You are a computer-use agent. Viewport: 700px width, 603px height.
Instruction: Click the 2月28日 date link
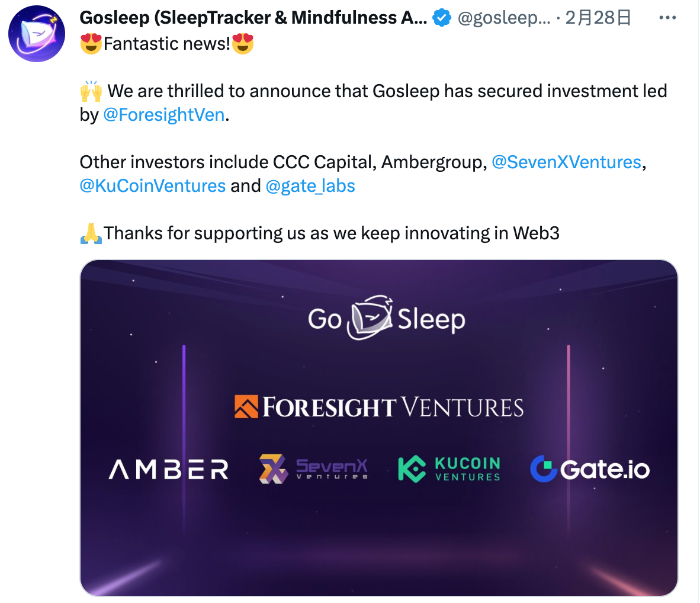point(598,17)
